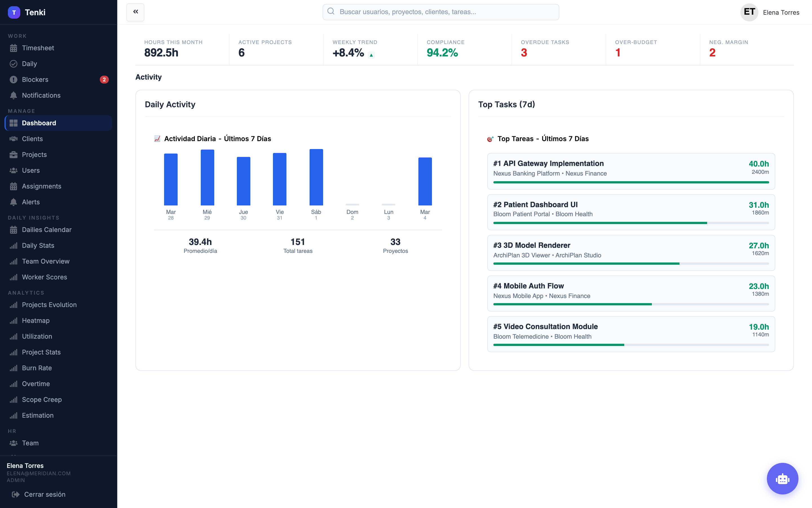Click the Video Consultation Module progress bar

coord(631,345)
